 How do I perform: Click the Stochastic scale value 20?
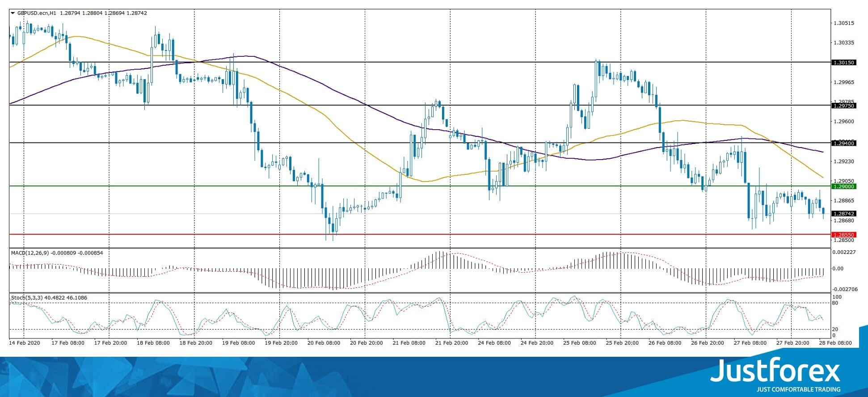click(x=835, y=329)
